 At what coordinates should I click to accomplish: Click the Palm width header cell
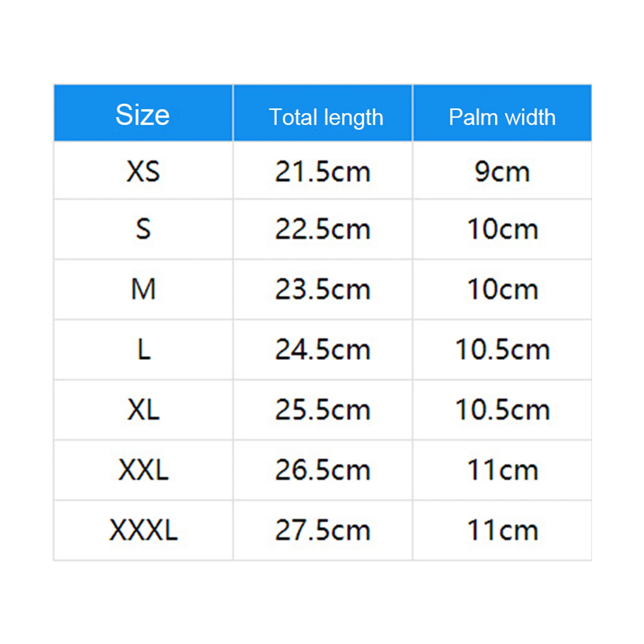pyautogui.click(x=502, y=117)
